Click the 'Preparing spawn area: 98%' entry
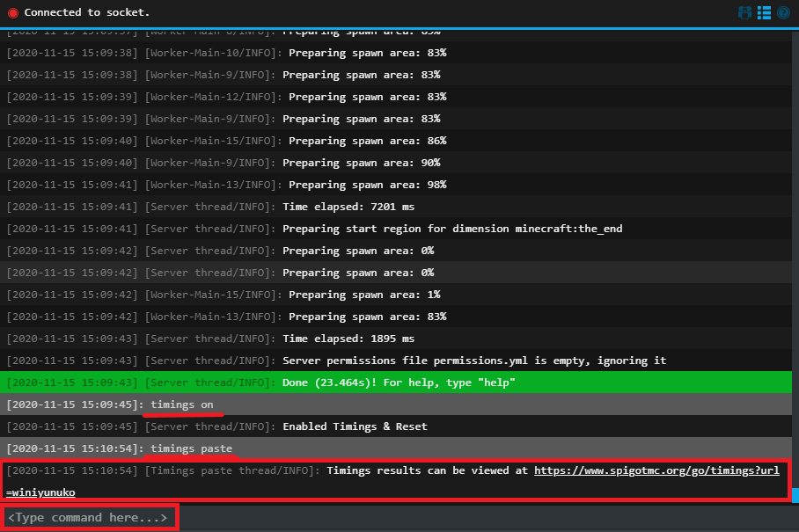The image size is (799, 532). coord(352,185)
